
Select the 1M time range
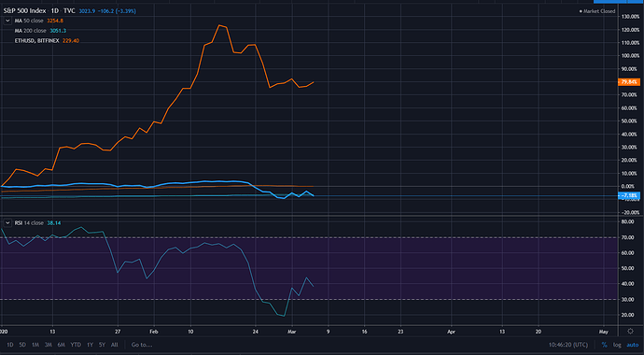point(35,345)
